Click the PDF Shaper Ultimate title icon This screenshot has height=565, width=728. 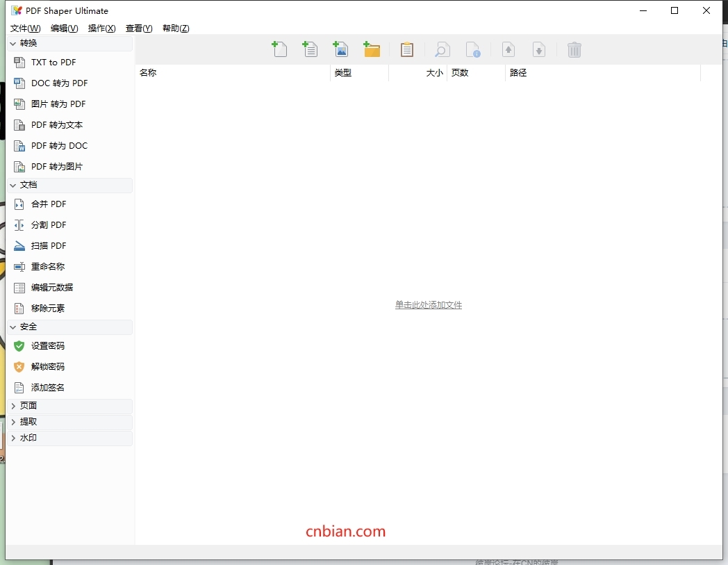pos(17,10)
